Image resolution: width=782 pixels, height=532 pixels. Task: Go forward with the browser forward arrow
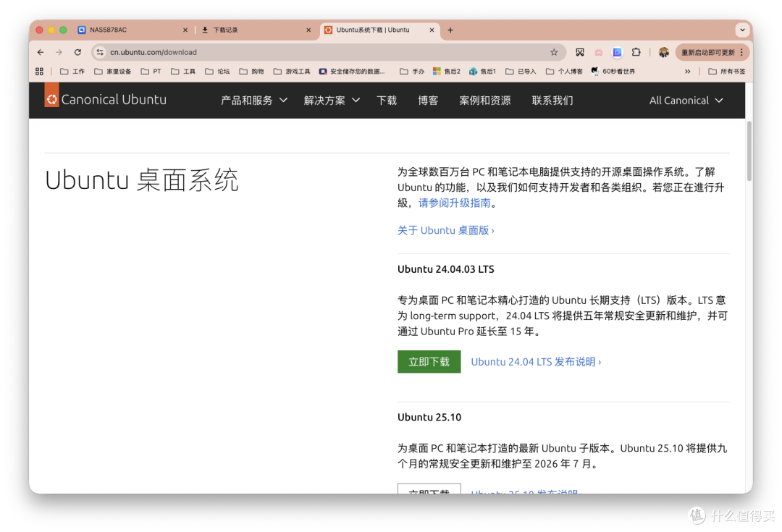click(x=59, y=52)
